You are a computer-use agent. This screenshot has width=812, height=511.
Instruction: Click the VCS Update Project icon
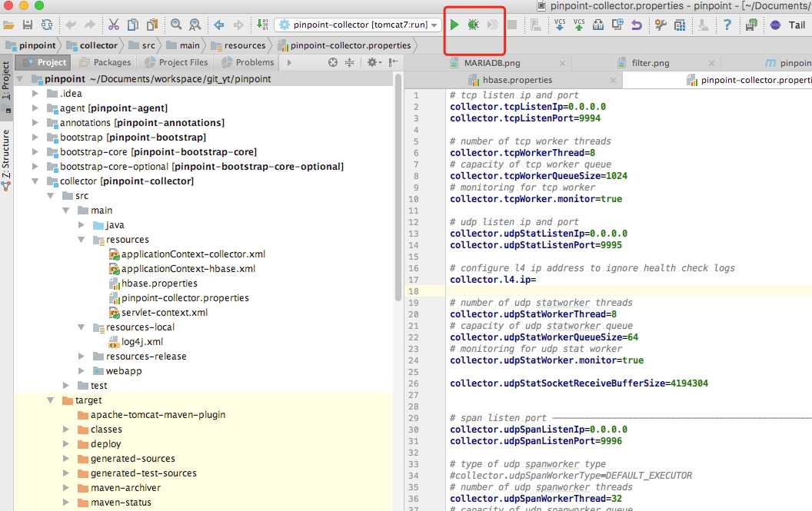click(560, 25)
